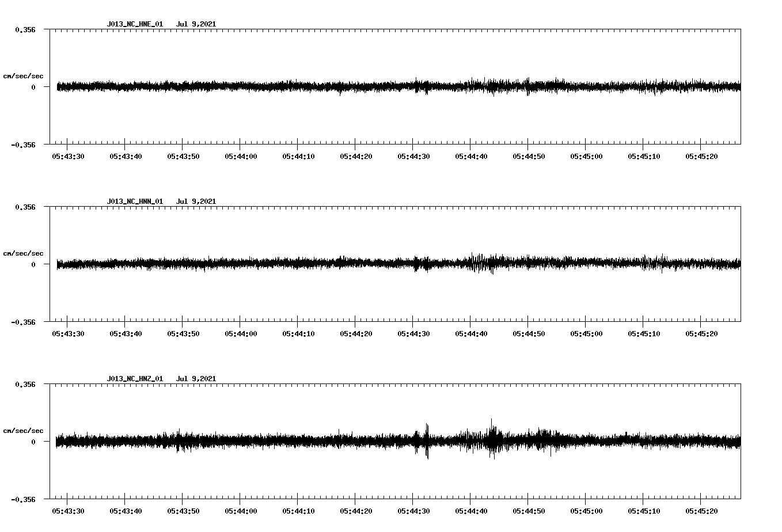The image size is (782, 532).
Task: Click the cm/sec/sec unit label of HNN plot
Action: [x=23, y=253]
